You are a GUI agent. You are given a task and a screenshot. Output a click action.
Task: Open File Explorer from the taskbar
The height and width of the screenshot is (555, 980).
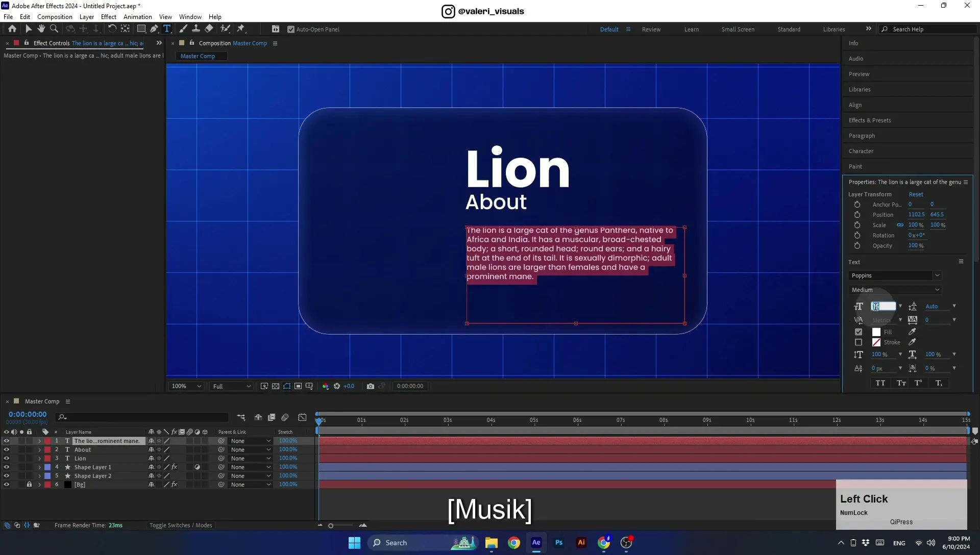[491, 543]
